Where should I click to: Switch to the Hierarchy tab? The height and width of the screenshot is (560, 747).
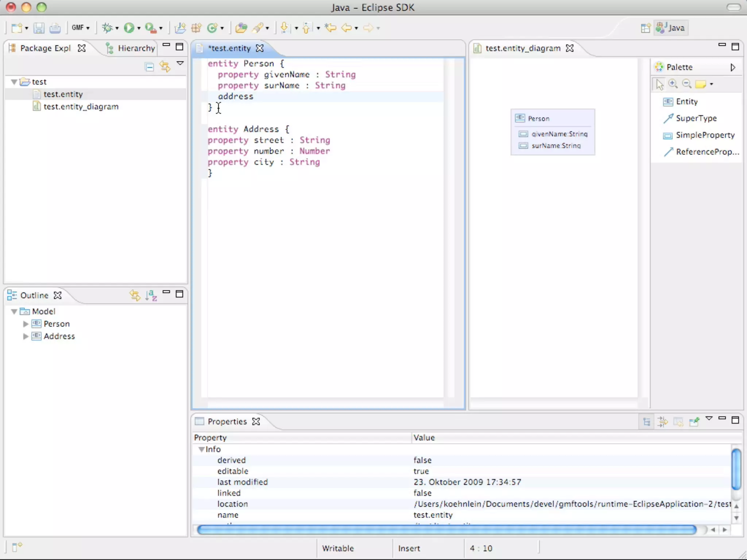tap(136, 48)
